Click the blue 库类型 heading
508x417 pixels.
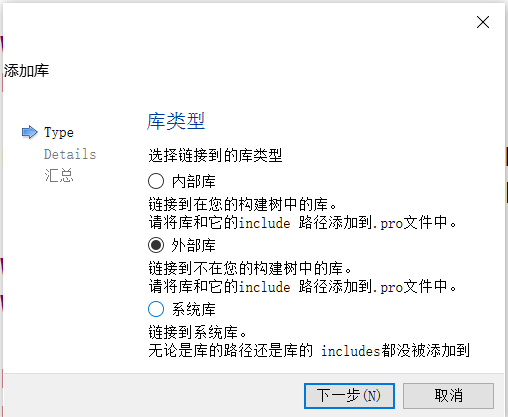click(176, 121)
